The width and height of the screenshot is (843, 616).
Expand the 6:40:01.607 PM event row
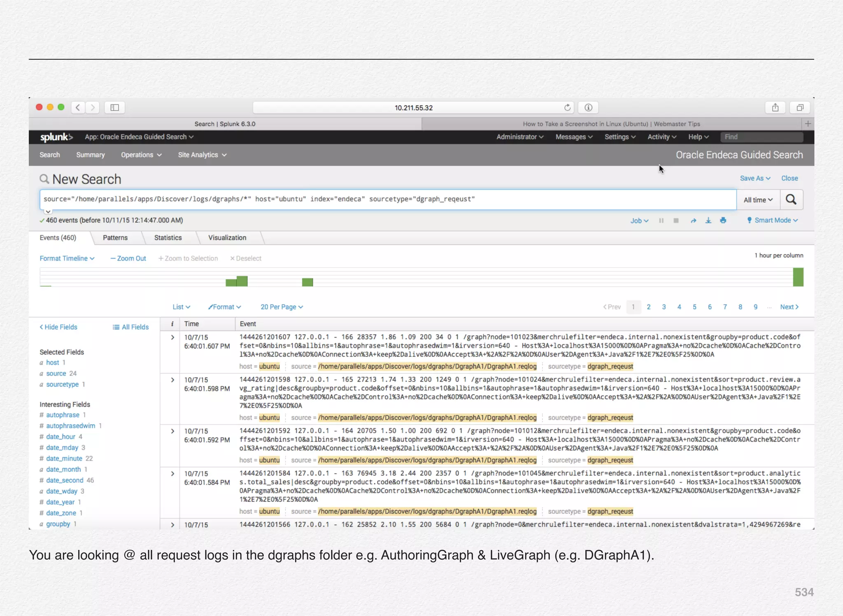click(172, 337)
